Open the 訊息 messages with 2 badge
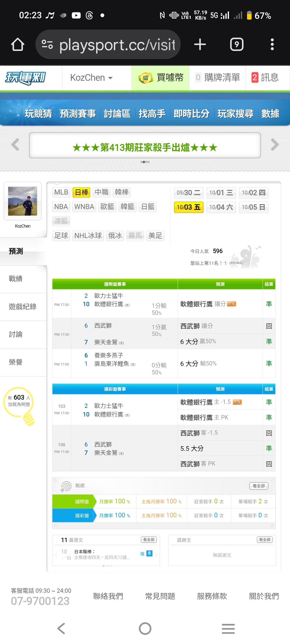290x644 pixels. coord(265,78)
